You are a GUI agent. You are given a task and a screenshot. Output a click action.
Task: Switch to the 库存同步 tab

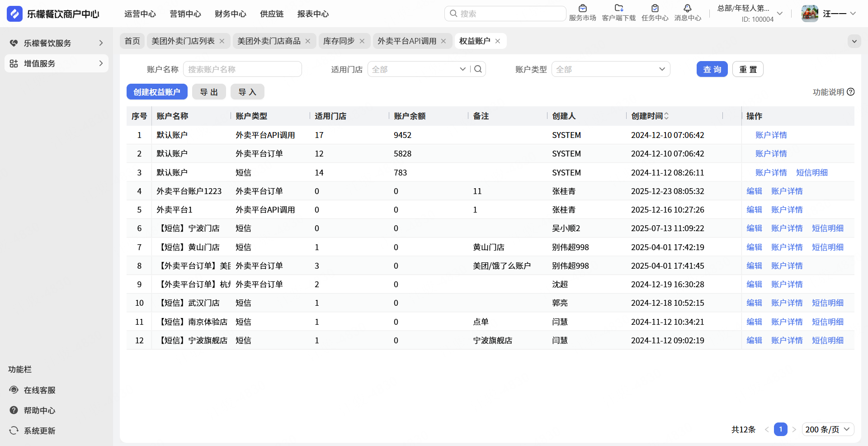pos(339,41)
